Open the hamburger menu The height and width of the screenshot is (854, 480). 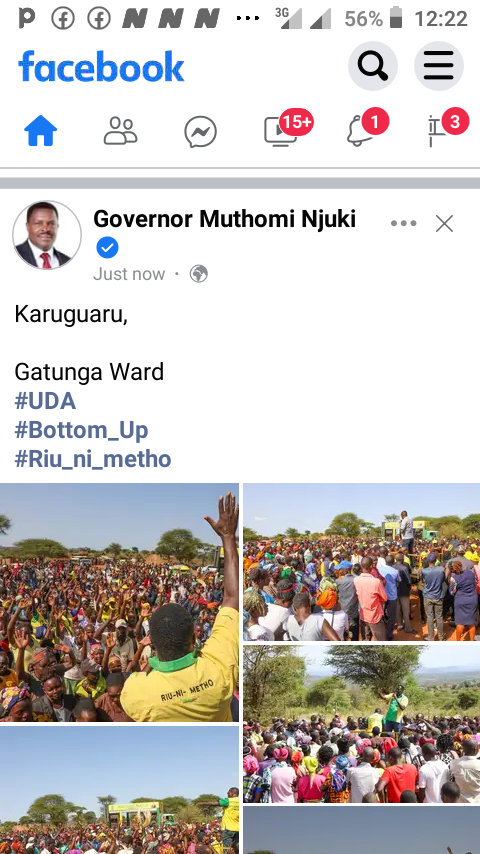[439, 66]
